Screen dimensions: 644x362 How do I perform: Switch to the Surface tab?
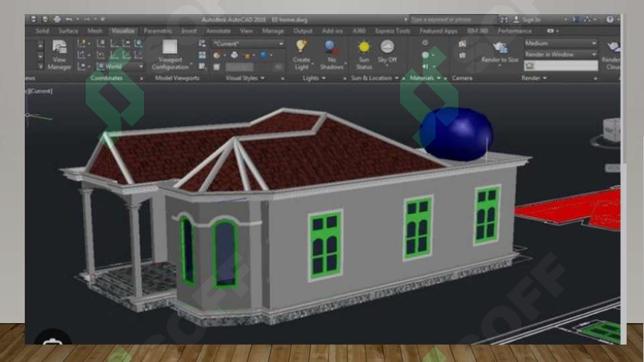[68, 31]
